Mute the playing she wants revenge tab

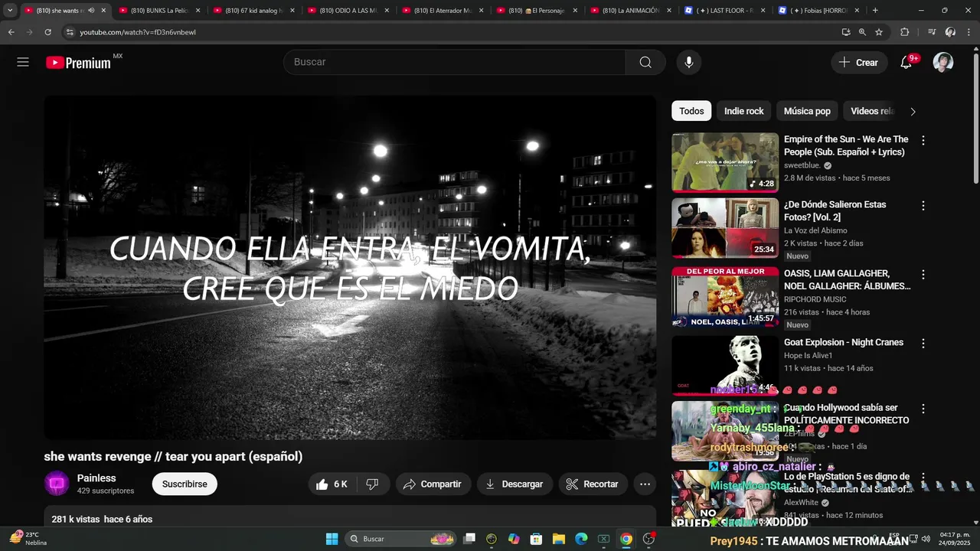tap(91, 11)
